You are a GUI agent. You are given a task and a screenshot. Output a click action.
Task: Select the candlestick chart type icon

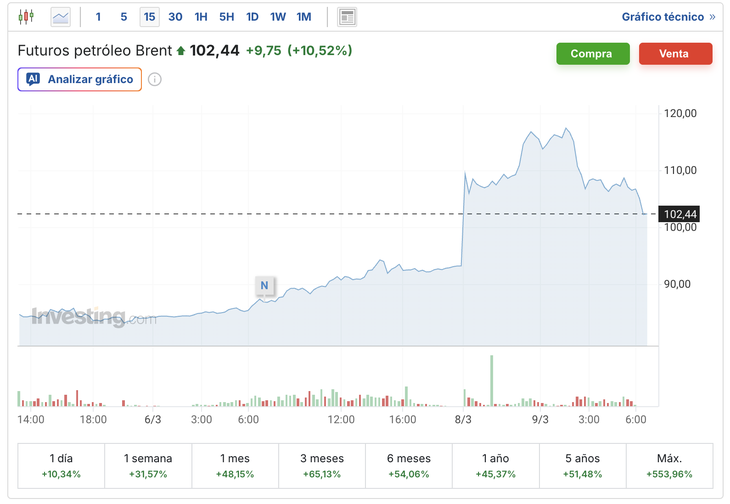(27, 17)
